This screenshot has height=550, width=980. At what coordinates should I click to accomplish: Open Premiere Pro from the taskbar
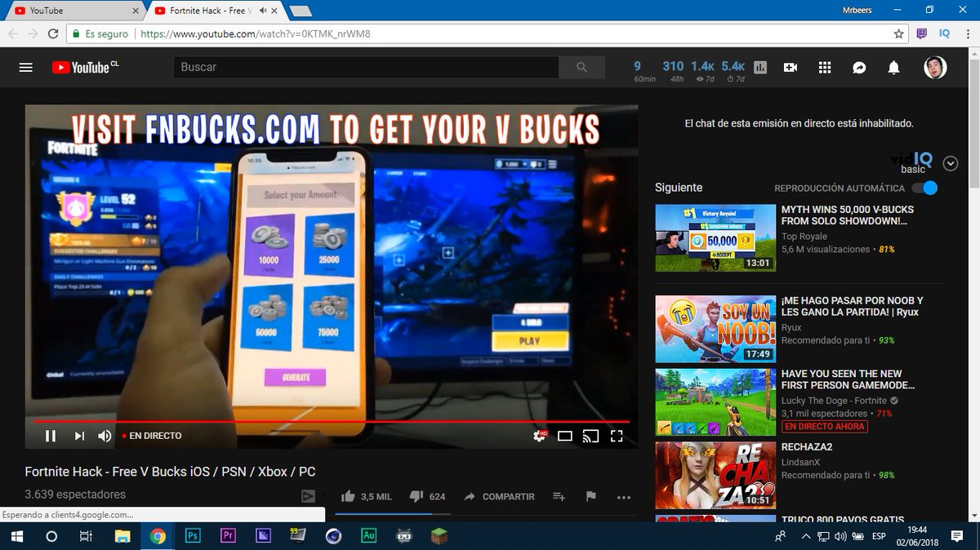pos(228,536)
